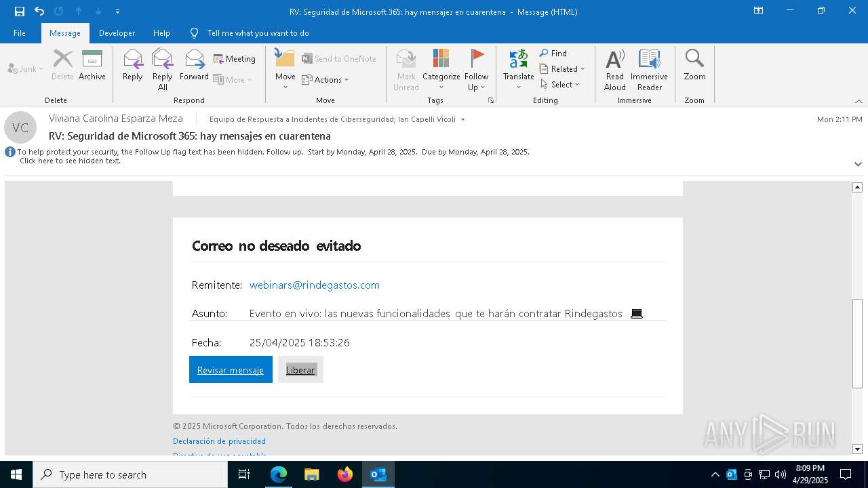The height and width of the screenshot is (488, 868).
Task: Click the subject line text
Action: point(190,136)
